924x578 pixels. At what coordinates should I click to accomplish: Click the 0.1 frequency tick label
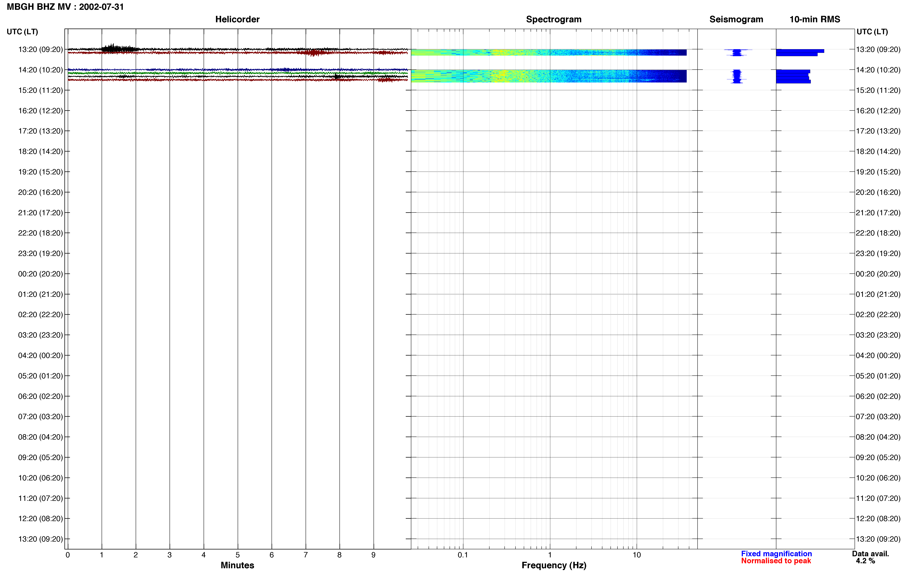click(463, 555)
